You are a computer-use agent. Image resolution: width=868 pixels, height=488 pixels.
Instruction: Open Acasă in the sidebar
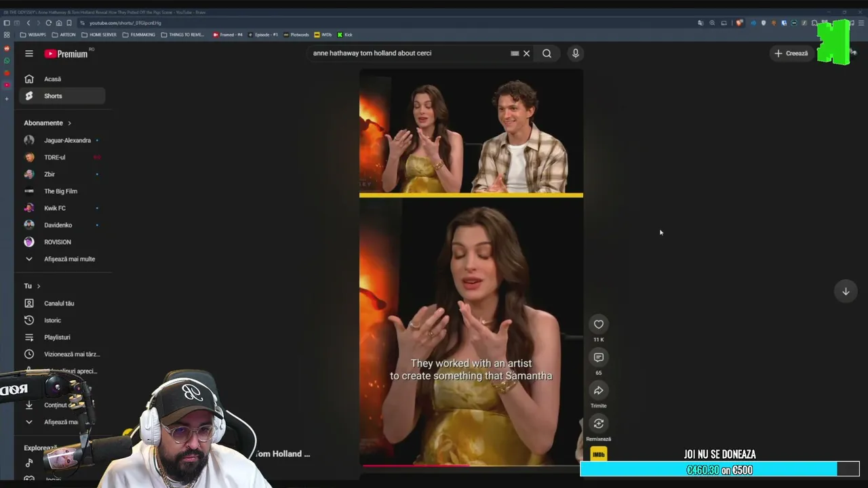pos(62,79)
